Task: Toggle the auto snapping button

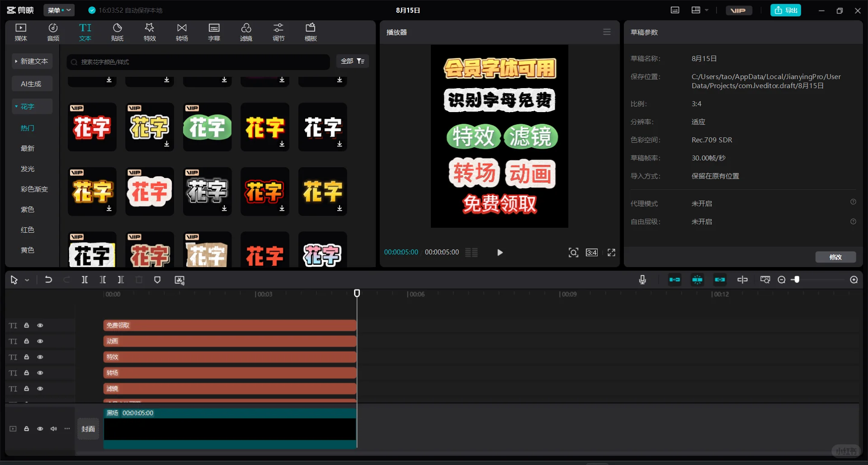Action: pos(697,280)
